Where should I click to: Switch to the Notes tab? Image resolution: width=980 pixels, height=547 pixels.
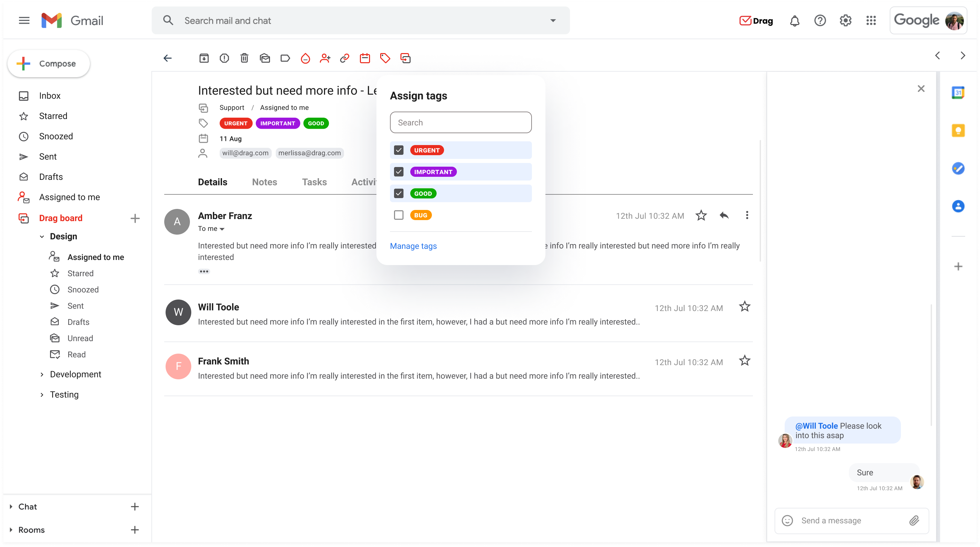(264, 182)
